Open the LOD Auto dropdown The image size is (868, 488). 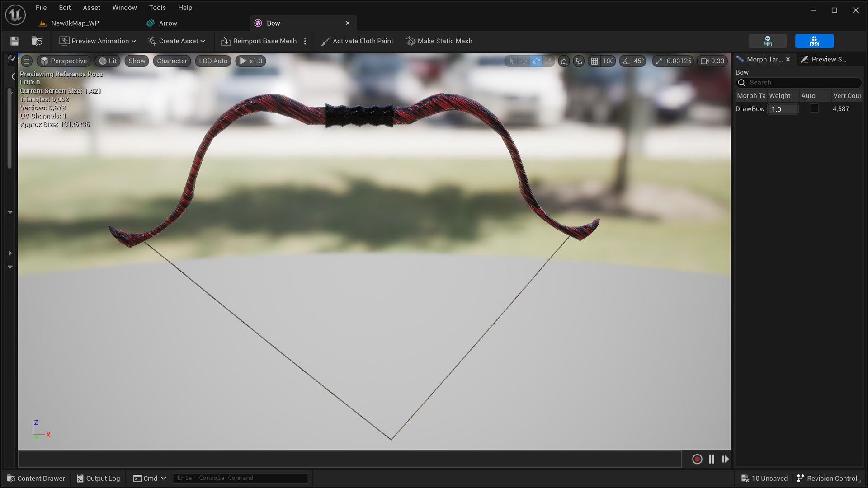click(x=213, y=61)
